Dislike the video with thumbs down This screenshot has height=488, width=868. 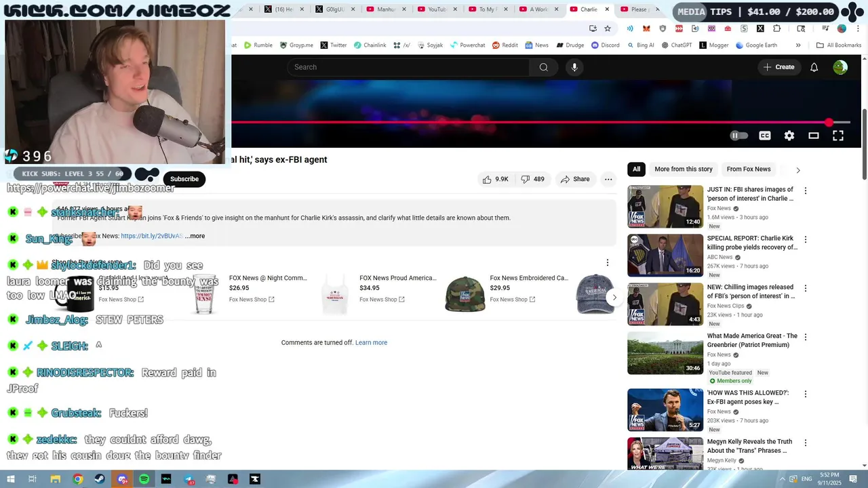pos(532,179)
